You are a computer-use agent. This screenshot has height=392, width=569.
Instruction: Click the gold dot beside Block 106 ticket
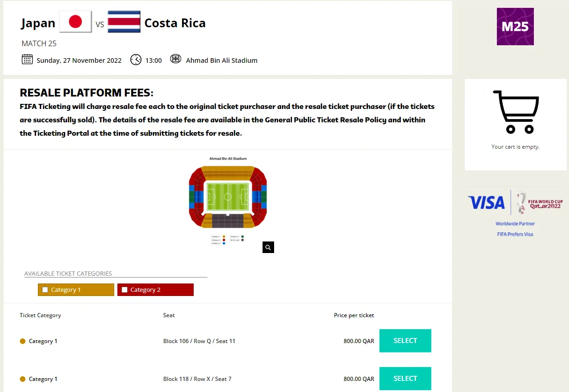pyautogui.click(x=23, y=341)
